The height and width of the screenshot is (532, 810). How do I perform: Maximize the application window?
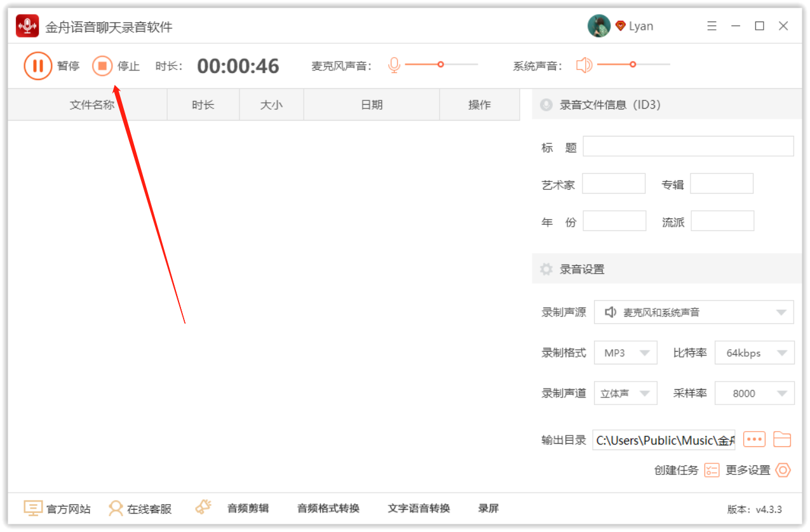click(759, 26)
